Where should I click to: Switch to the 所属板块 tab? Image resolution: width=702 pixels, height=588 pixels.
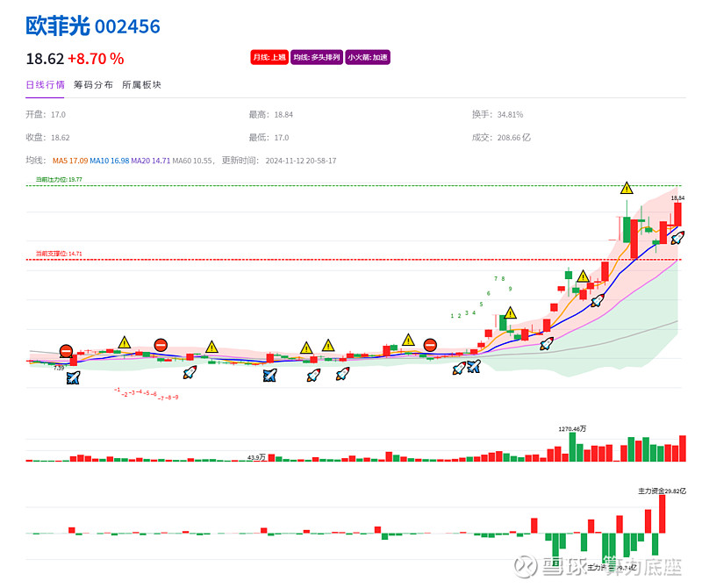coord(141,84)
